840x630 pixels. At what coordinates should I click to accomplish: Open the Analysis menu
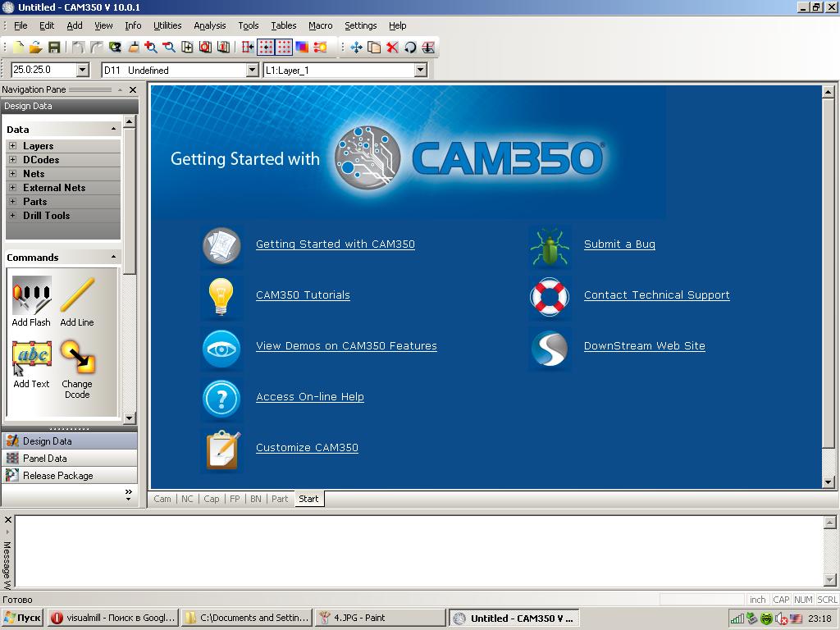[x=210, y=25]
